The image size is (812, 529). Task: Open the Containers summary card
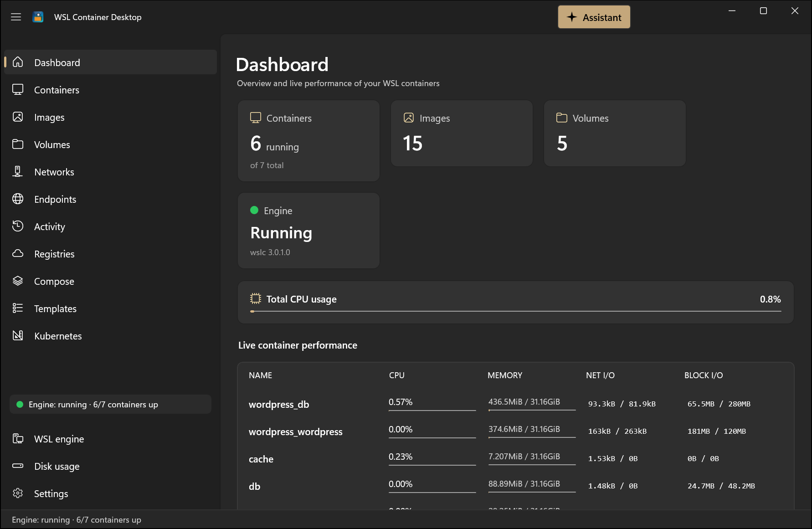coord(308,141)
